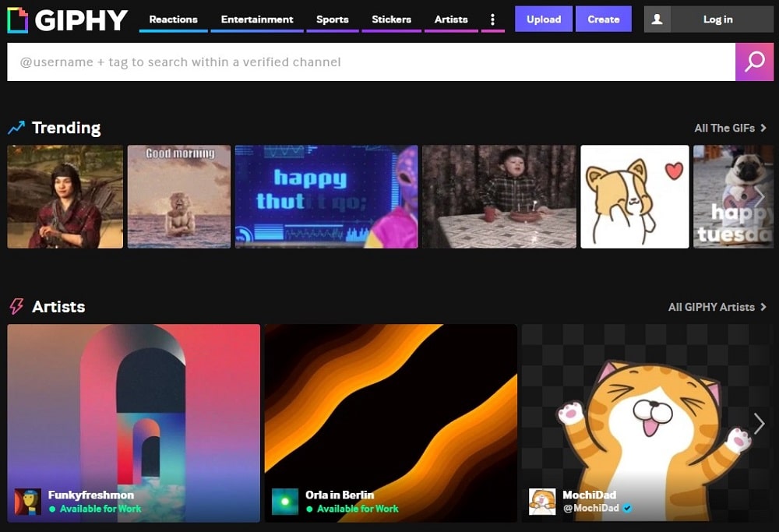Click the @MochiDad username
Screen dimensions: 779x532
coord(590,508)
